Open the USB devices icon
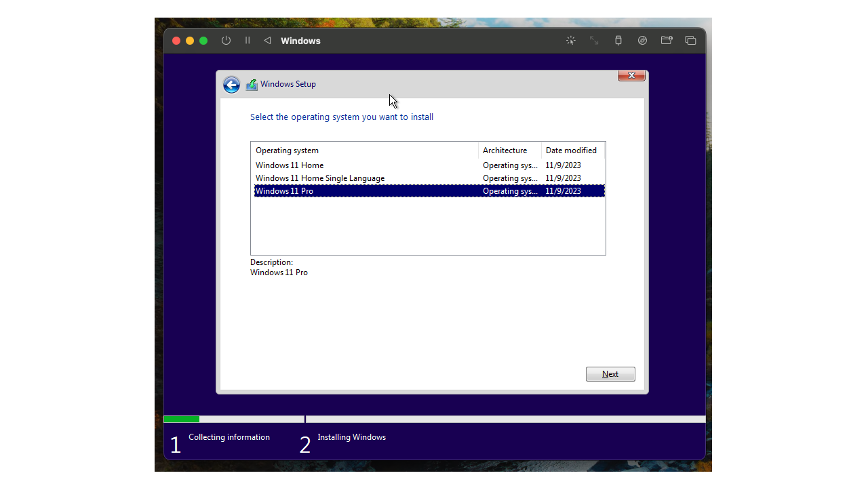The image size is (868, 488). click(618, 40)
